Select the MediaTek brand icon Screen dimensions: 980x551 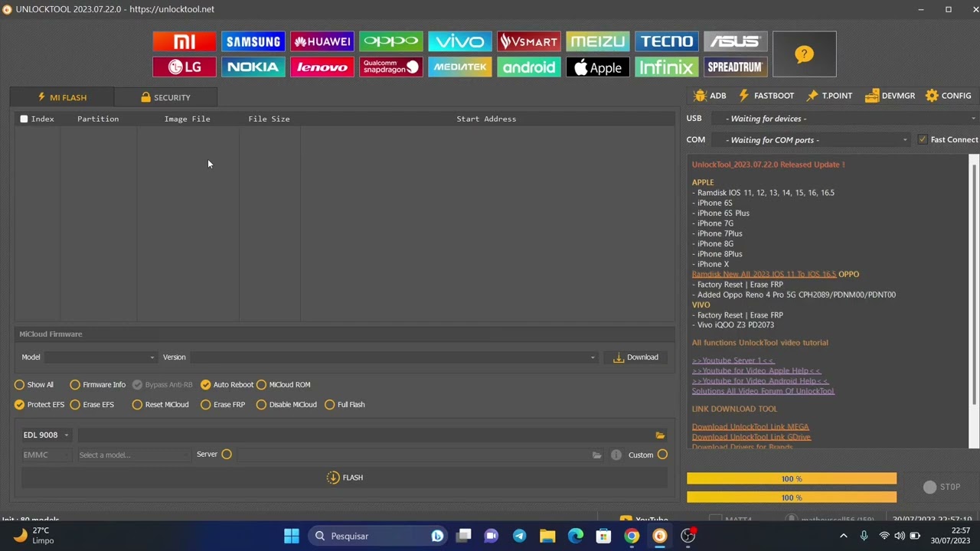coord(460,67)
